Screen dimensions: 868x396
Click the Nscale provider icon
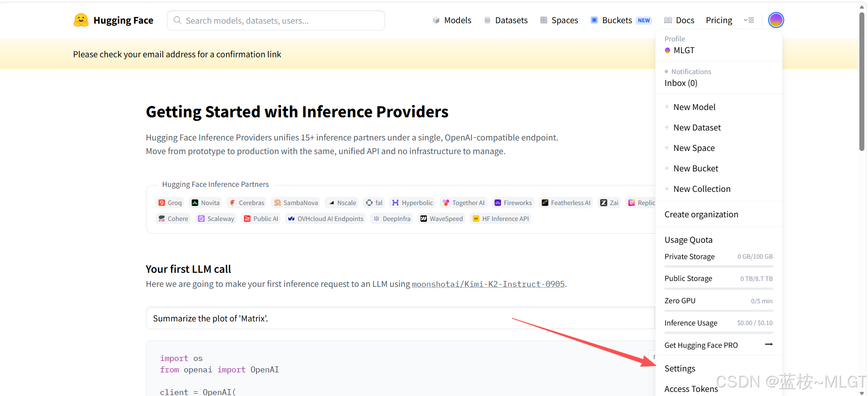(x=331, y=203)
